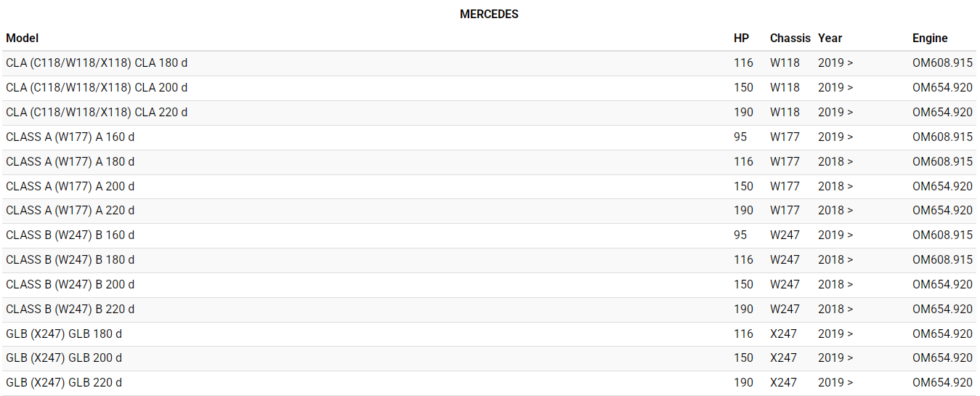Select the CLASS A A 200 d row
Image resolution: width=980 pixels, height=396 pixels.
(70, 187)
